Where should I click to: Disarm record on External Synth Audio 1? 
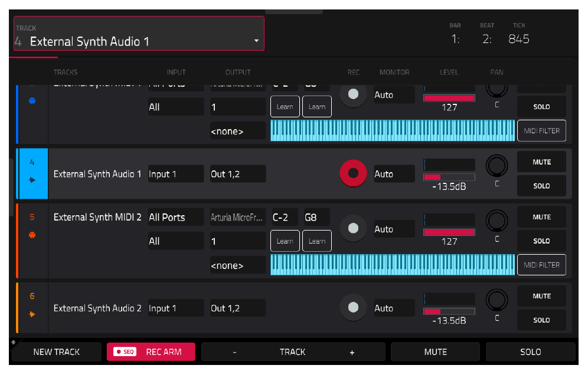click(353, 173)
